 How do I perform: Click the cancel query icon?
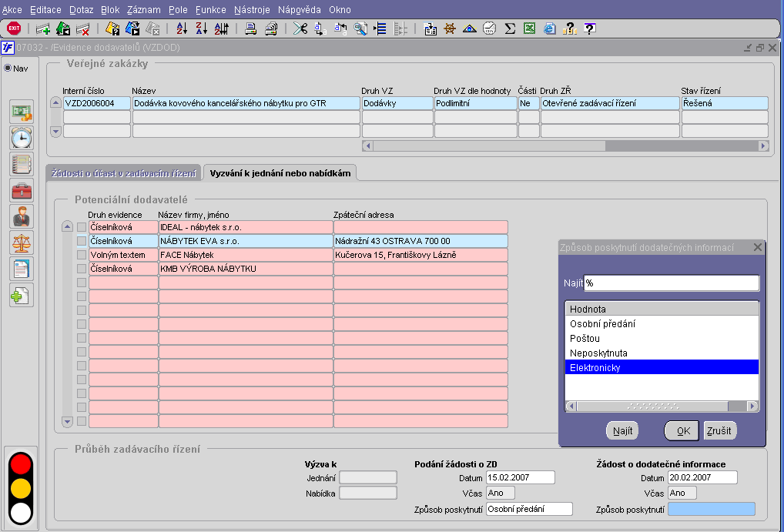[x=152, y=29]
